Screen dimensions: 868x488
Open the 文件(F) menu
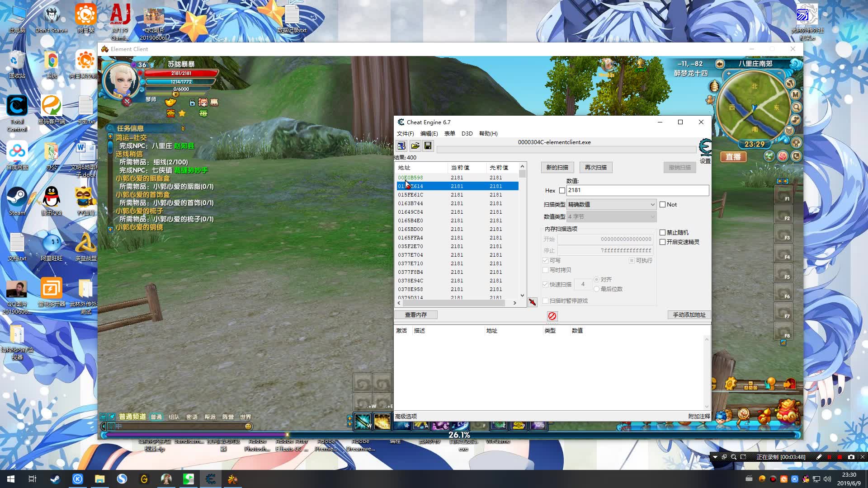click(405, 134)
